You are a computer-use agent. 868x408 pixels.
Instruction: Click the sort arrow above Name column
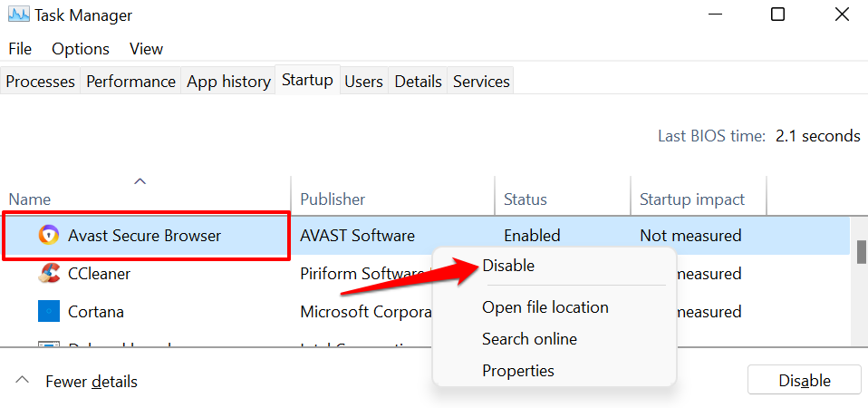tap(140, 182)
